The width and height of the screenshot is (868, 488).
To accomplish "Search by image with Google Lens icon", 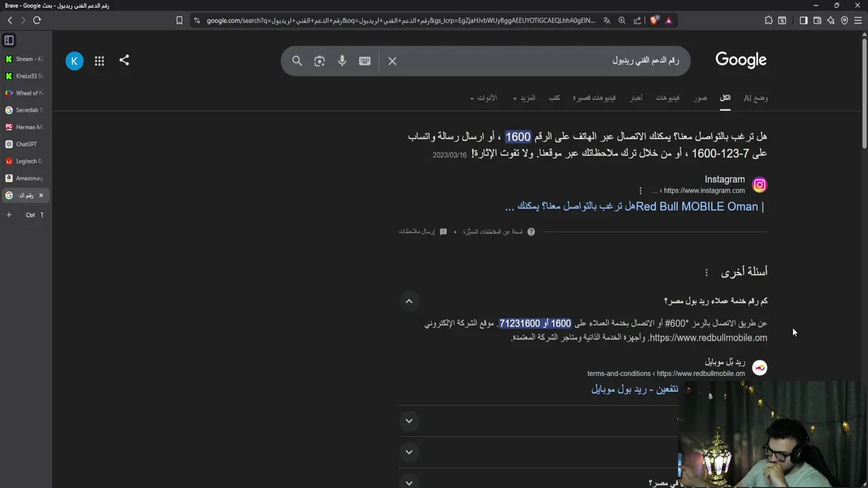I will coord(319,61).
